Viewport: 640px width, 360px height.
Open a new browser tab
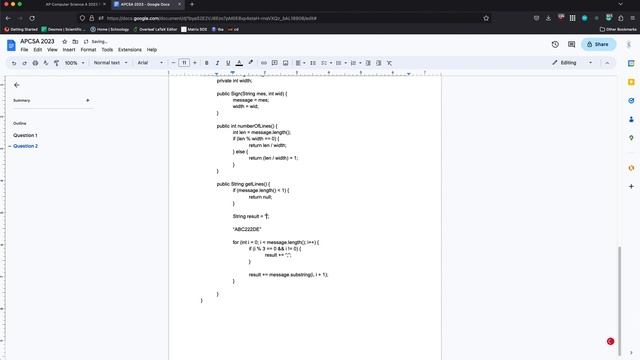point(192,4)
